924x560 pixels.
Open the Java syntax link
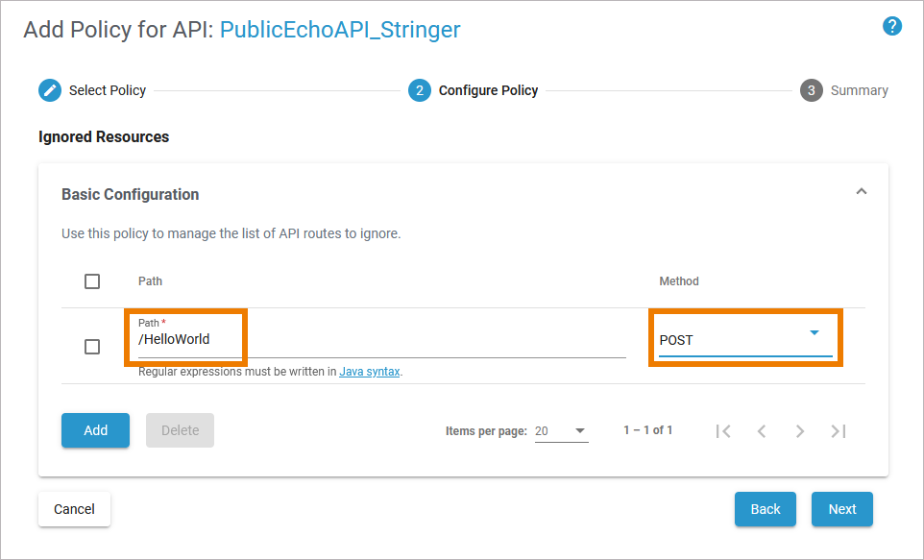[x=370, y=372]
